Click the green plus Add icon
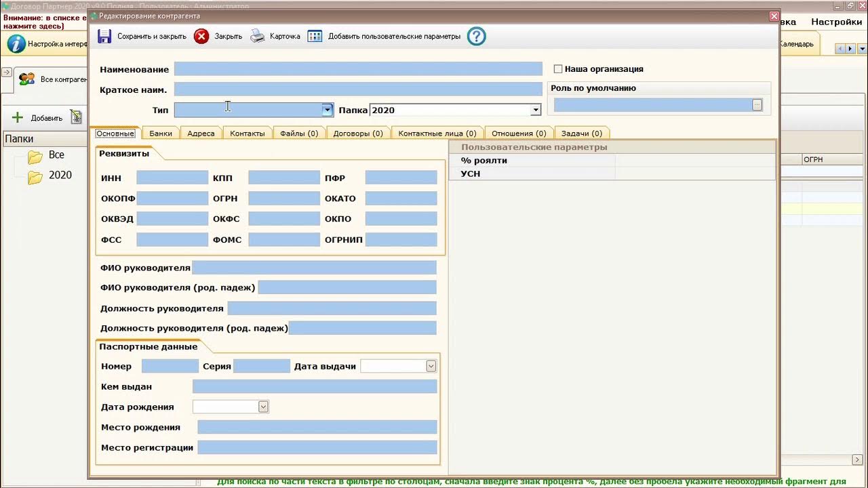Image resolution: width=868 pixels, height=488 pixels. click(18, 118)
